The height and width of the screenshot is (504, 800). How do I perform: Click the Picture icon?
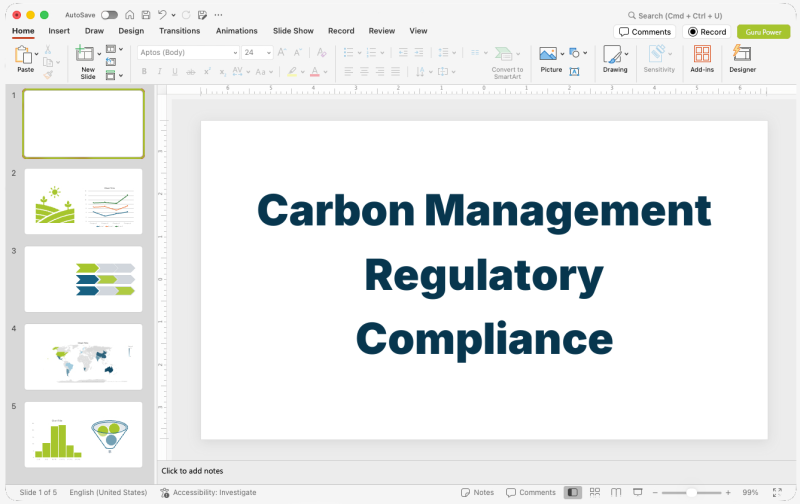[x=548, y=54]
